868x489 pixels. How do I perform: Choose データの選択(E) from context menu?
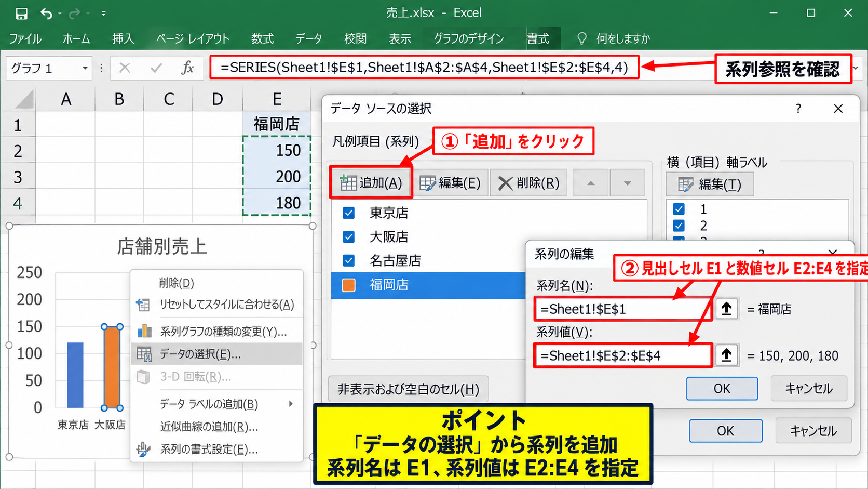pos(217,354)
